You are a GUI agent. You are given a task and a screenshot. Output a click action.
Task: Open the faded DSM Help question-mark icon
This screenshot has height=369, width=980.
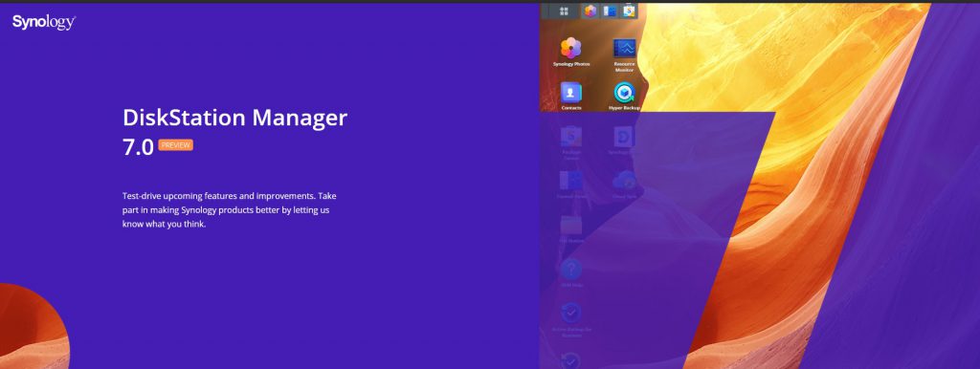click(x=571, y=269)
